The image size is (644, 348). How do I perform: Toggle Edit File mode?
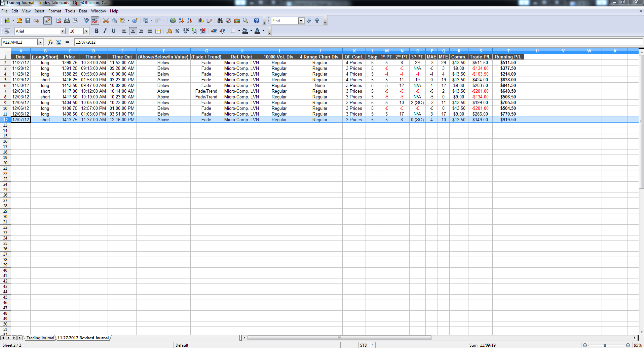[47, 20]
